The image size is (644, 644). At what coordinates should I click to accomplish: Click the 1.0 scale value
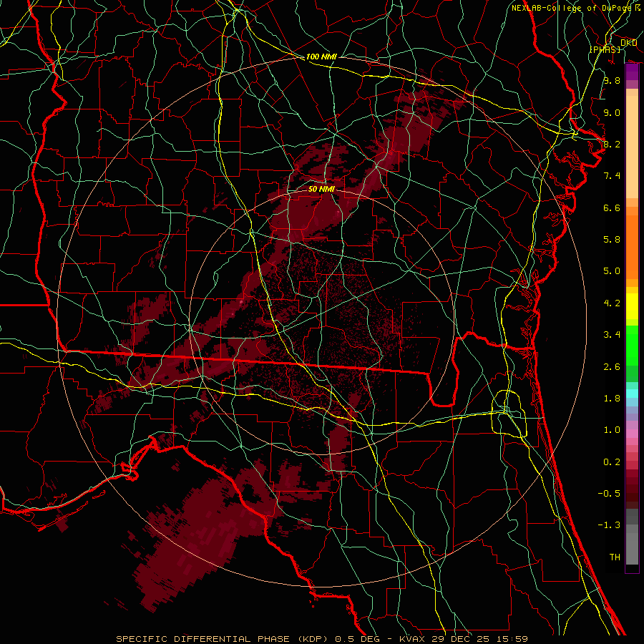pos(612,430)
